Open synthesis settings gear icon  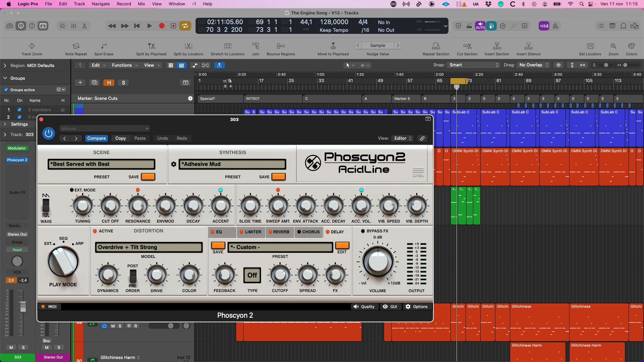[x=174, y=164]
